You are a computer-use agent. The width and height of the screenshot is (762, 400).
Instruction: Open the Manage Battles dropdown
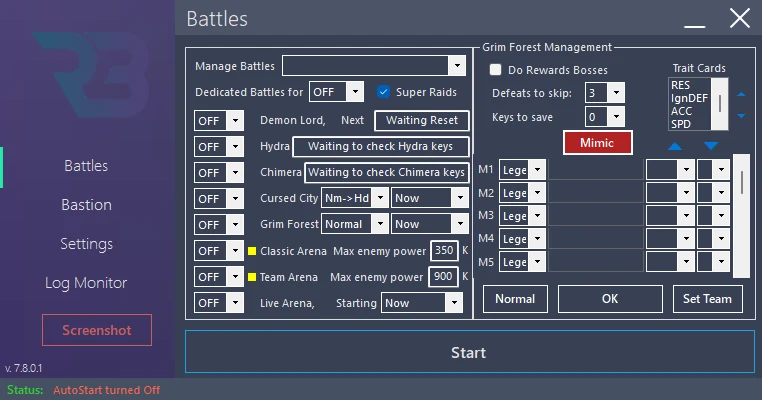374,66
